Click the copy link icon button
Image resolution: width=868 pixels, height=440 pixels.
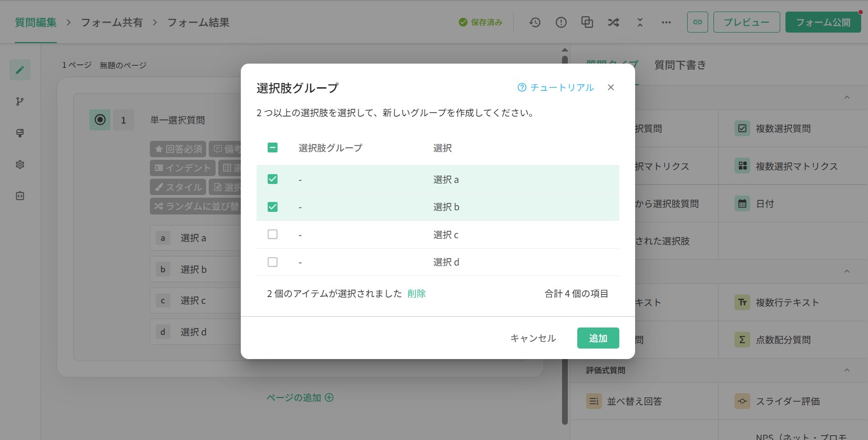[x=698, y=22]
